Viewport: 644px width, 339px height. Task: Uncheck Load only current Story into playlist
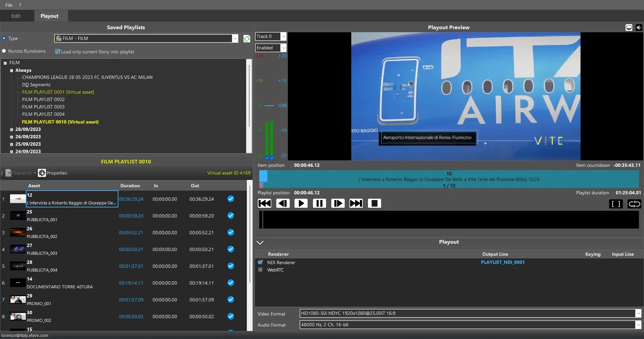click(x=58, y=52)
